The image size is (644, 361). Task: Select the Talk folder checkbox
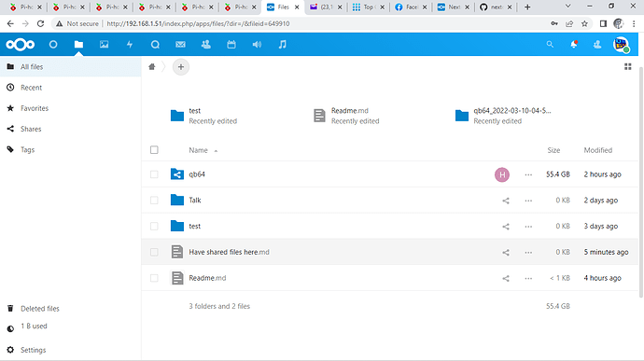pos(154,201)
